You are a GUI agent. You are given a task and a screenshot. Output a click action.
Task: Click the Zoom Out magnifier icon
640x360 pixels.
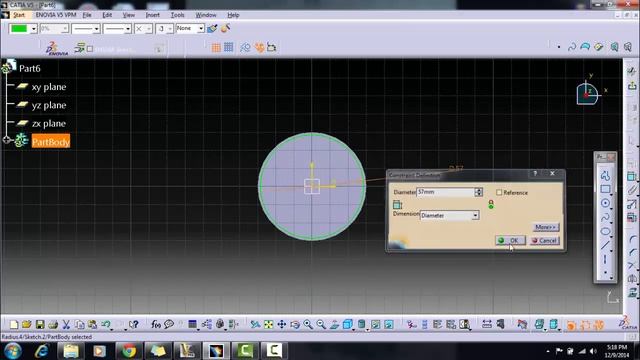click(x=321, y=324)
